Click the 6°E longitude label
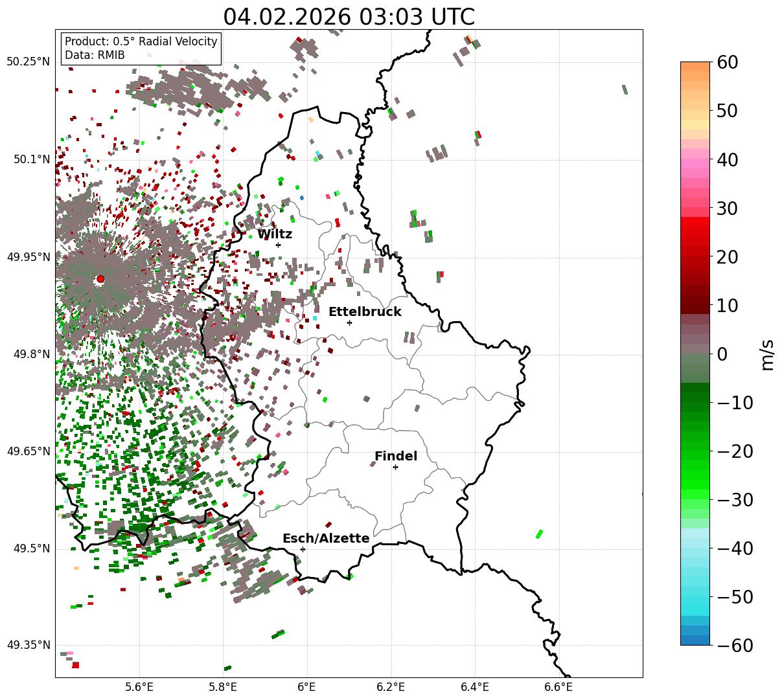The image size is (782, 700). coord(307,686)
